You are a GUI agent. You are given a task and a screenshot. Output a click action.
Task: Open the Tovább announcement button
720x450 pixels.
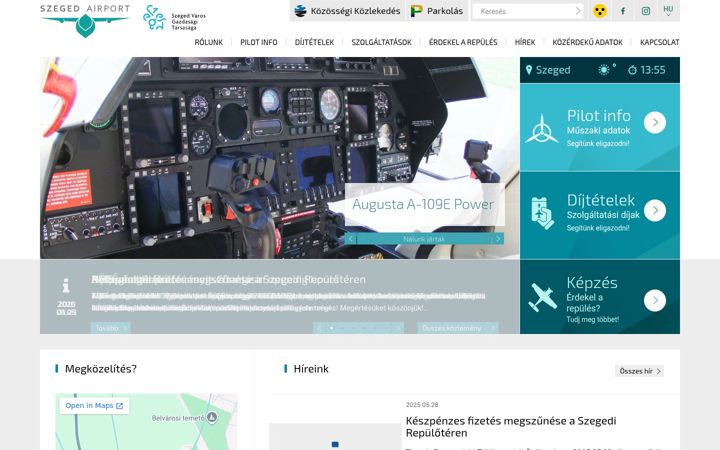click(x=110, y=328)
